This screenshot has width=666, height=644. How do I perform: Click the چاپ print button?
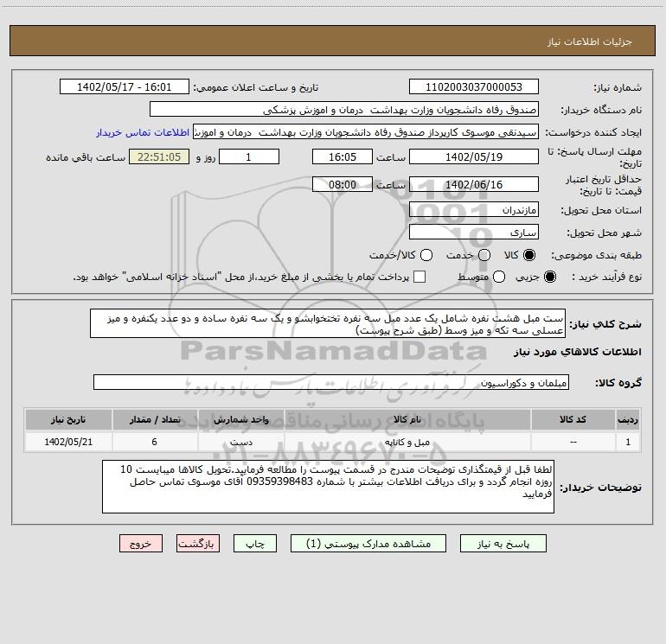tap(255, 544)
